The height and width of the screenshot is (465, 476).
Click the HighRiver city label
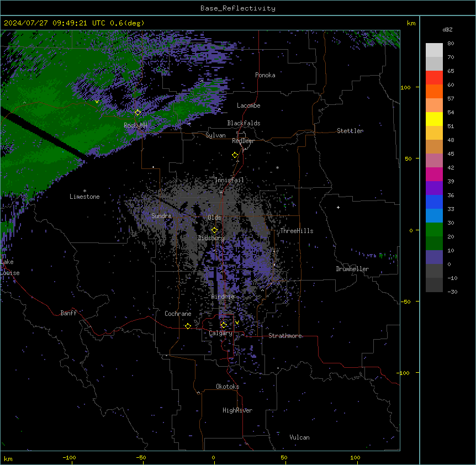tap(237, 410)
